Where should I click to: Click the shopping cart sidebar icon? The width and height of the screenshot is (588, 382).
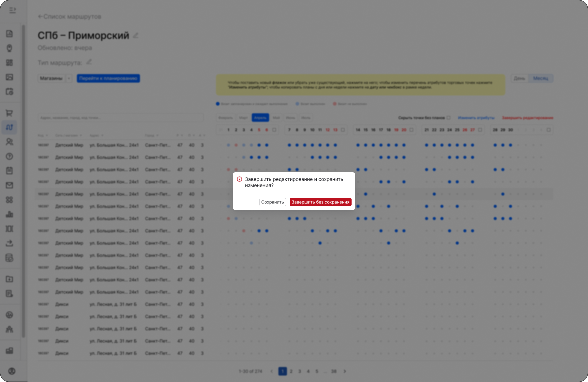click(9, 113)
